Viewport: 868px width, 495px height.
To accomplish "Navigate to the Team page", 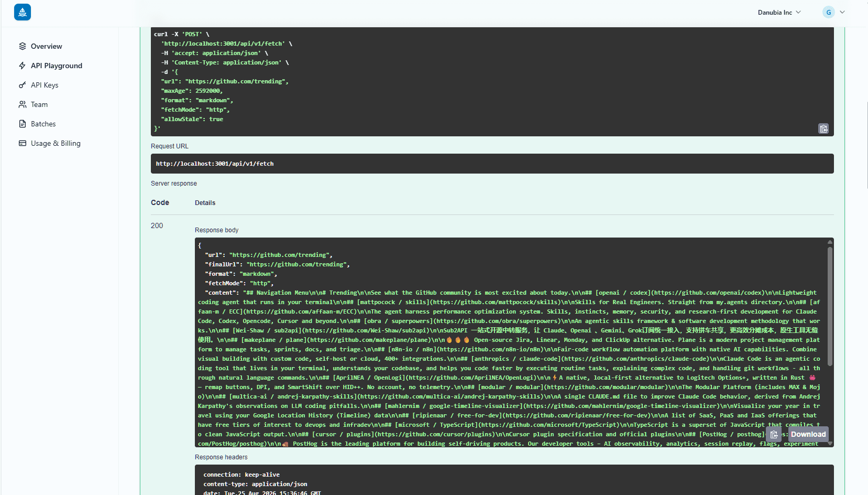I will pyautogui.click(x=39, y=104).
